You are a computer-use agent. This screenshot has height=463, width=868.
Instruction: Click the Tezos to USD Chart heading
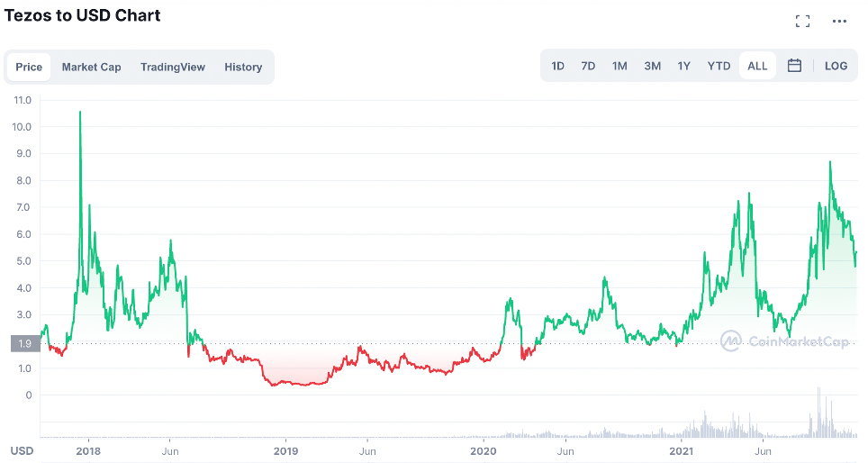tap(83, 15)
